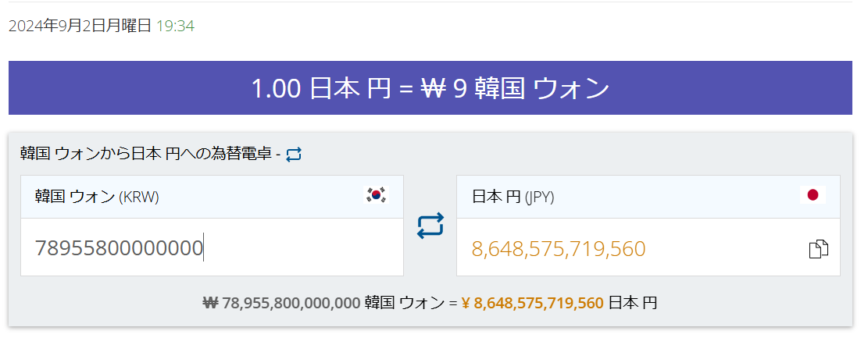
Task: Click the equals sign in the bottom summary
Action: pyautogui.click(x=453, y=302)
